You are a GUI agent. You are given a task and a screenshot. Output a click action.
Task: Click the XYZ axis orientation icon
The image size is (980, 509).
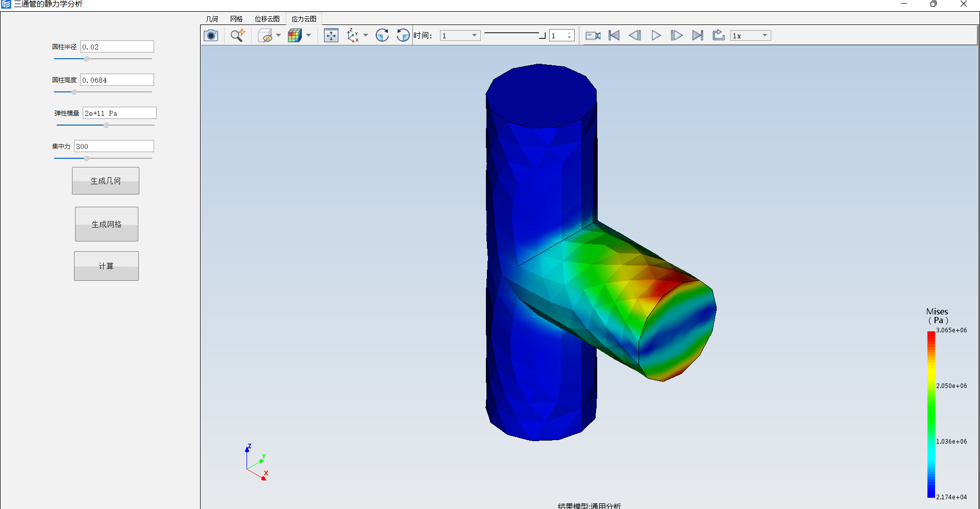click(353, 36)
